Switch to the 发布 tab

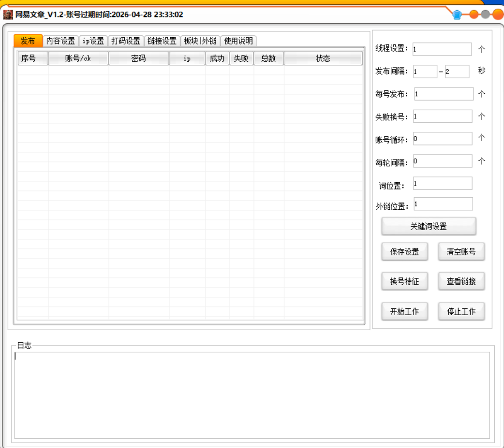(x=28, y=41)
